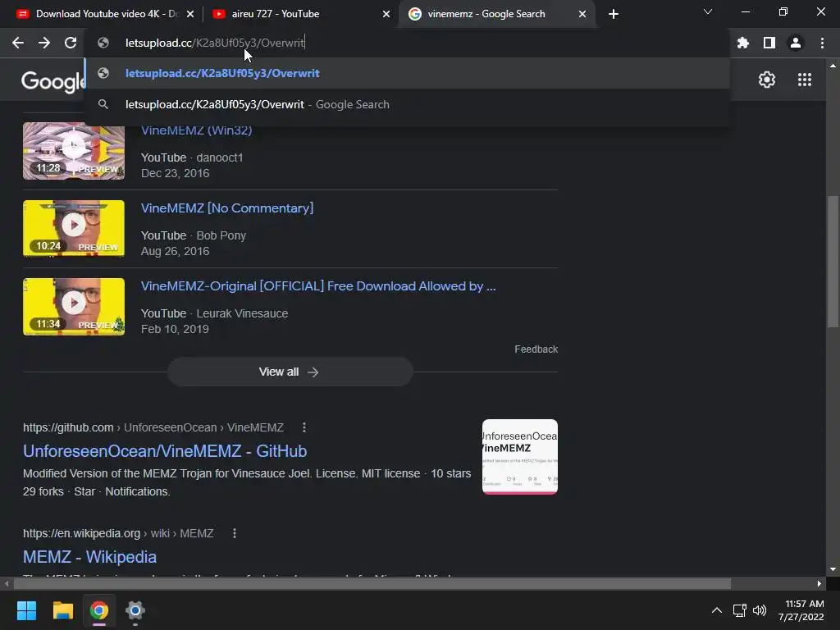Select letsupload.cc URL autocomplete suggestion
840x630 pixels.
point(407,73)
